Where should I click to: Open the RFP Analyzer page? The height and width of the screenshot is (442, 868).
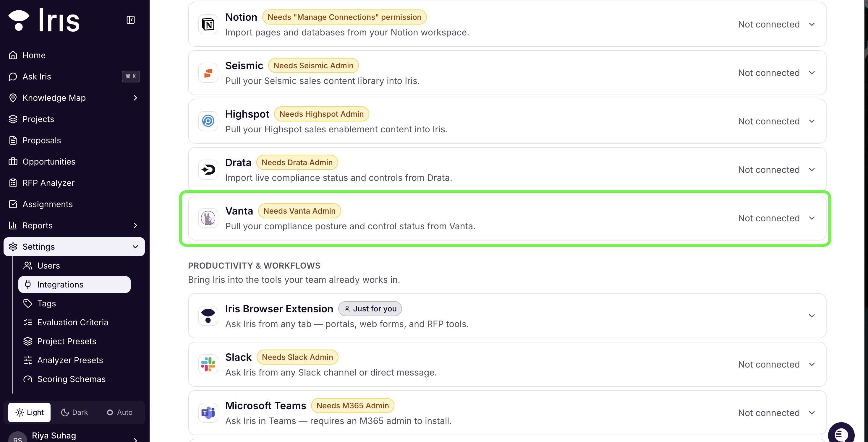point(74,183)
